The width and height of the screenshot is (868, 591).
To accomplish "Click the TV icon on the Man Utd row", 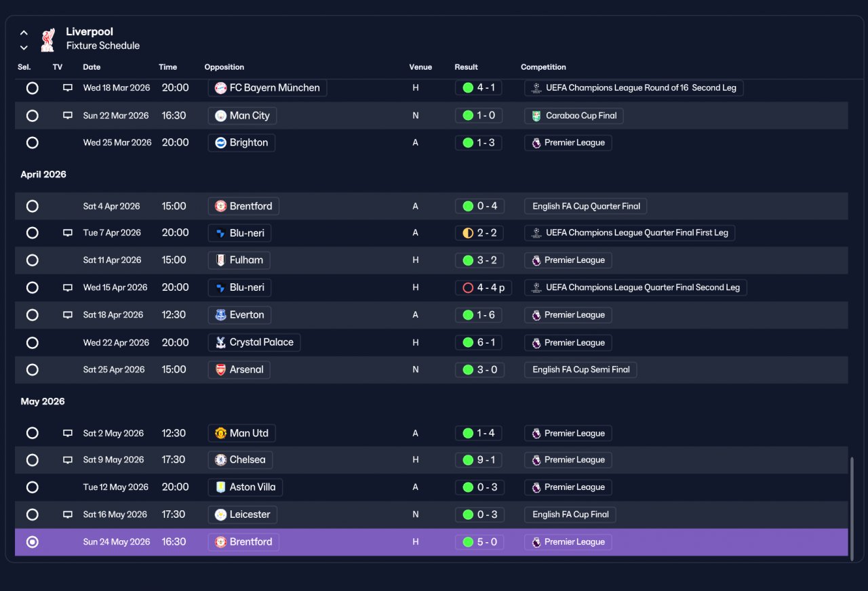I will 68,433.
